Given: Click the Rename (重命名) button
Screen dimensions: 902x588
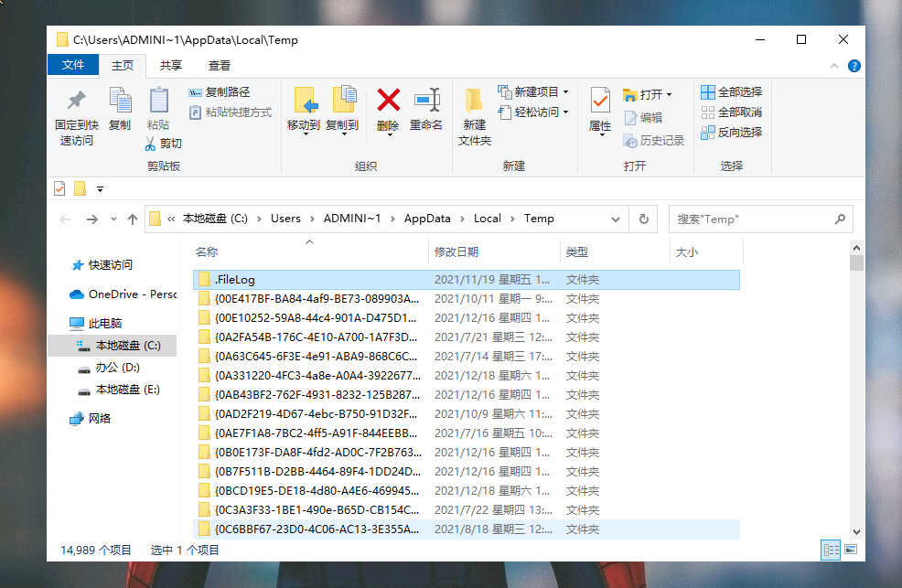Looking at the screenshot, I should 426,109.
